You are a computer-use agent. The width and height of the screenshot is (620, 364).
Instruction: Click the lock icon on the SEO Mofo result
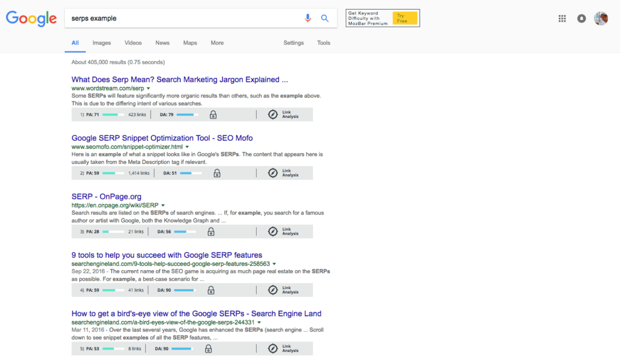point(217,173)
